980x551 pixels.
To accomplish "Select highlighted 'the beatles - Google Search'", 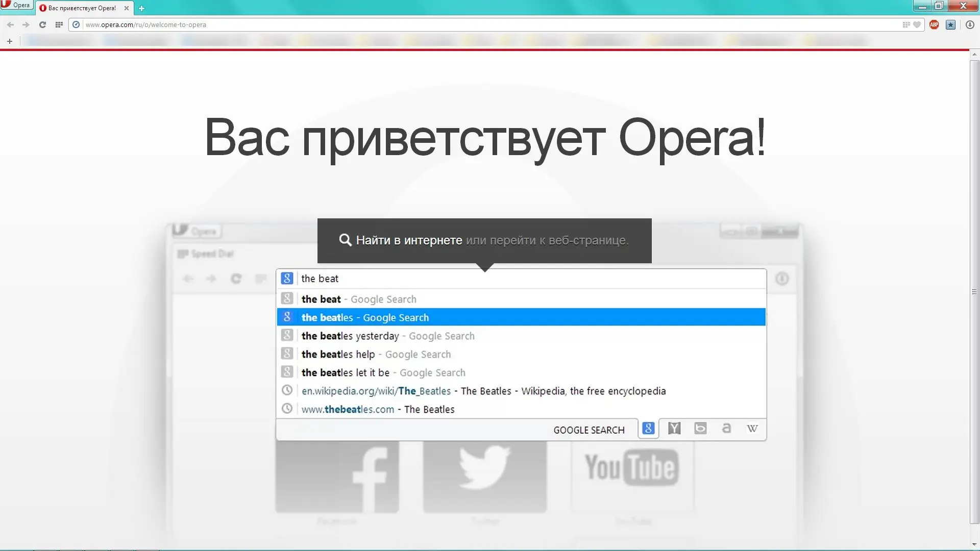I will 521,317.
